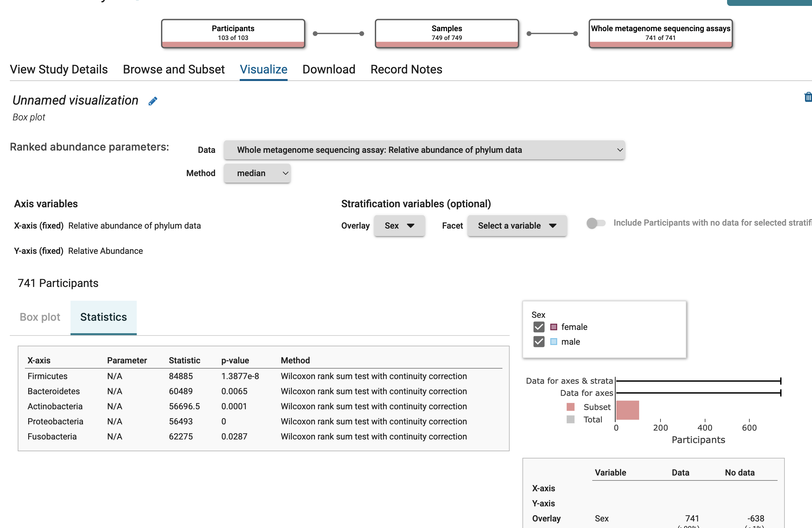This screenshot has height=528, width=812.
Task: Open the View Study Details tab
Action: 59,69
